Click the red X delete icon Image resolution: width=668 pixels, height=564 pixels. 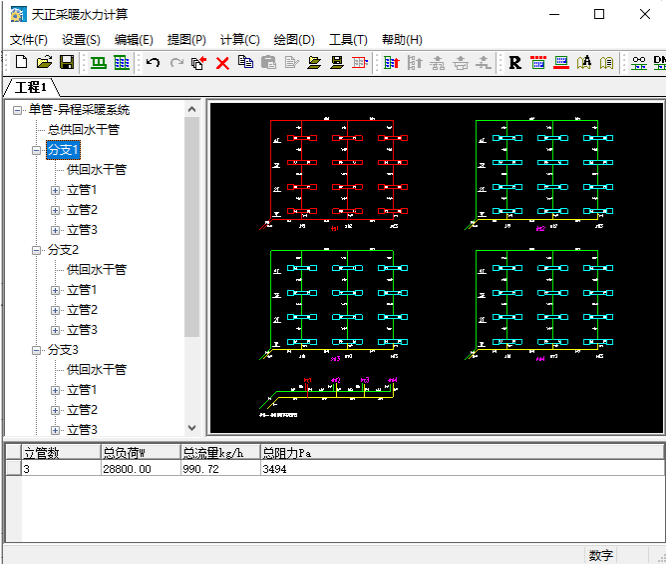click(x=222, y=63)
